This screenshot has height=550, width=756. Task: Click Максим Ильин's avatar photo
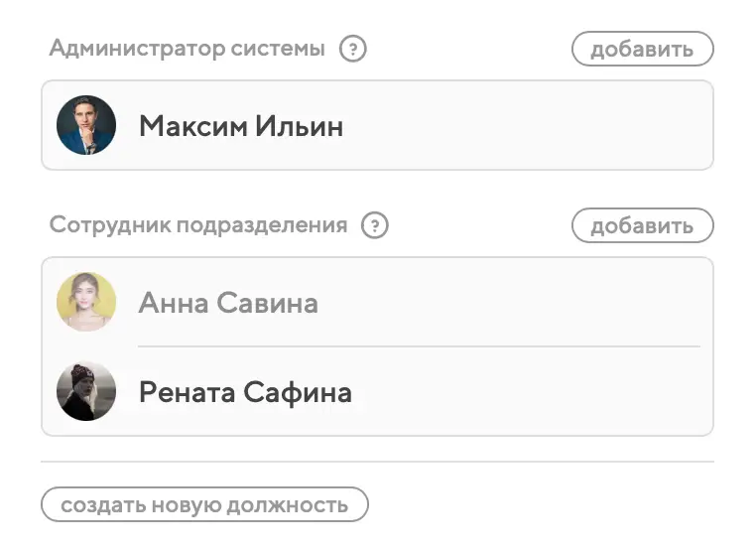86,125
